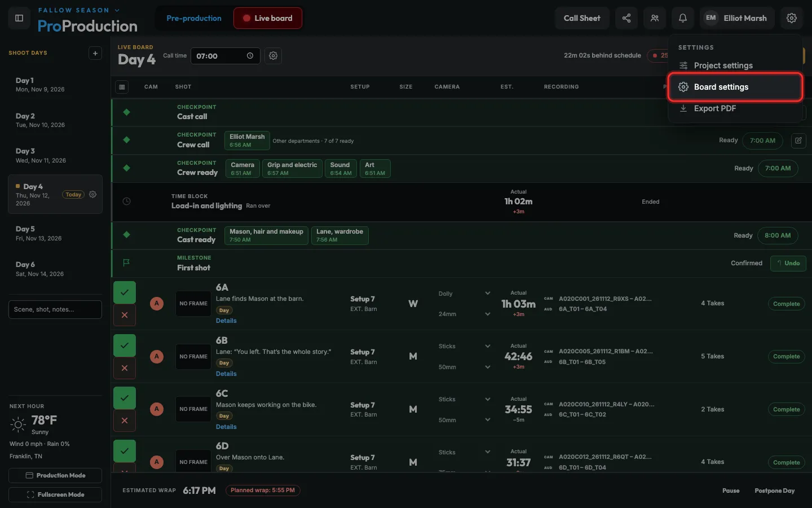Screen dimensions: 812x508
Task: Expand the 24mm lens dropdown for 6A
Action: tap(465, 314)
